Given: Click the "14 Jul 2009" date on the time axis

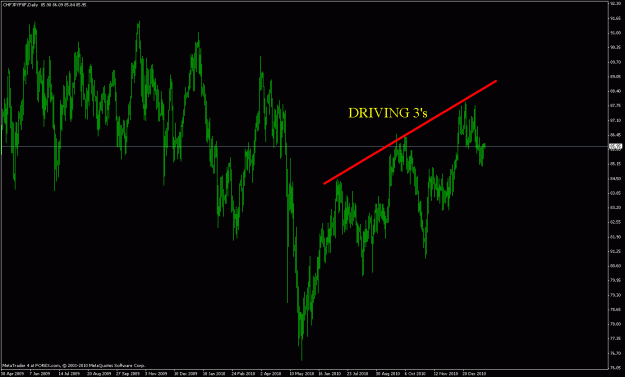Looking at the screenshot, I should [x=69, y=373].
